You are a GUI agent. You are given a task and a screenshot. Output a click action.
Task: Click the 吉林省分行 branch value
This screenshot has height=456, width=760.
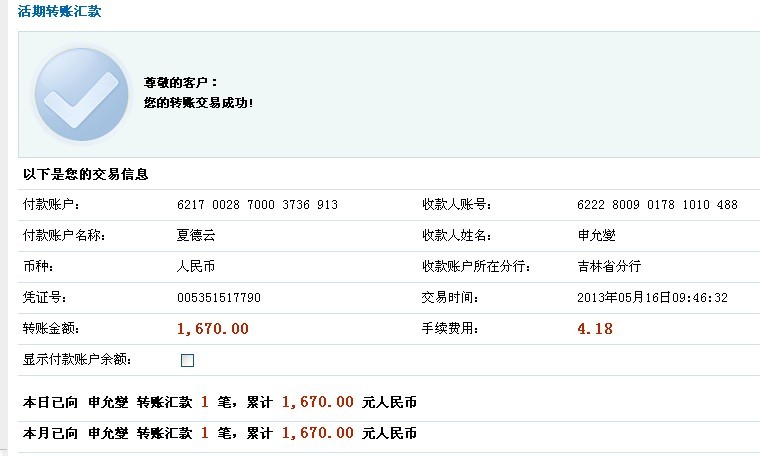pos(609,267)
